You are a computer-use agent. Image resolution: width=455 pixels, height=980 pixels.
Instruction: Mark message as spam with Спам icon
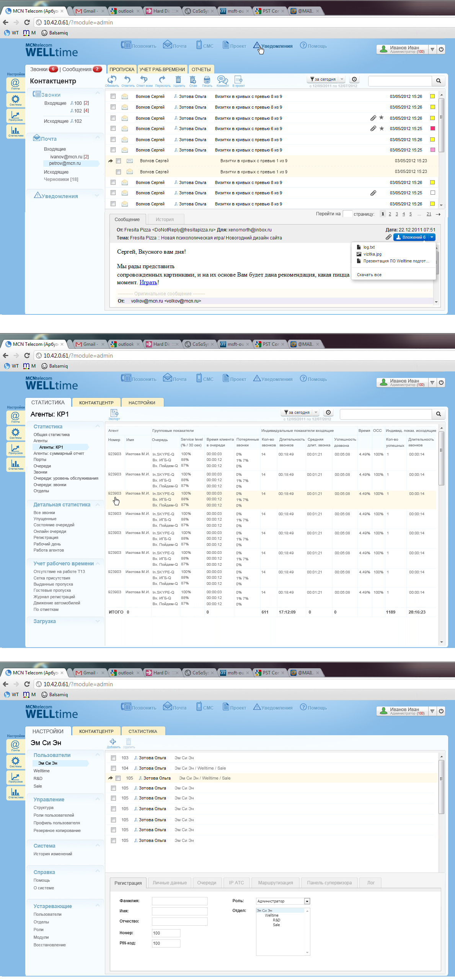tap(193, 80)
